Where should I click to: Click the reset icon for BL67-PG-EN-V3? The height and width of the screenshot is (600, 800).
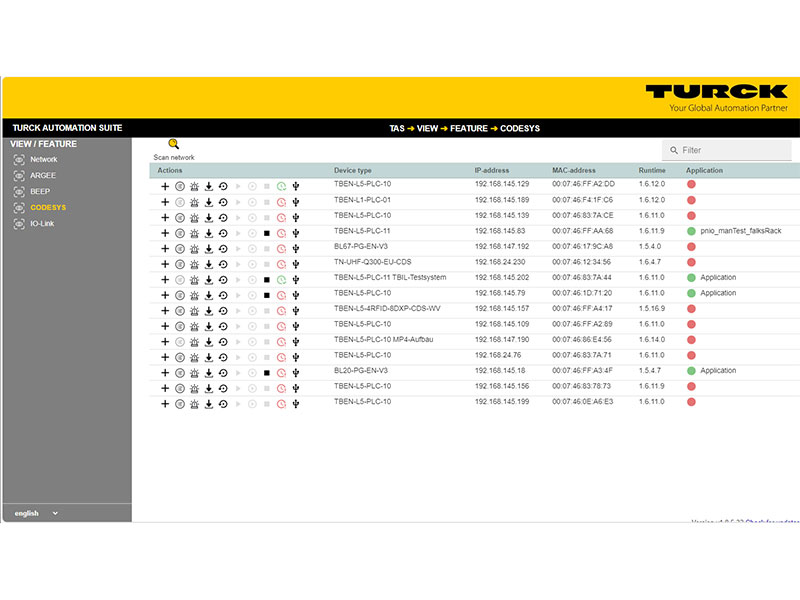[223, 249]
